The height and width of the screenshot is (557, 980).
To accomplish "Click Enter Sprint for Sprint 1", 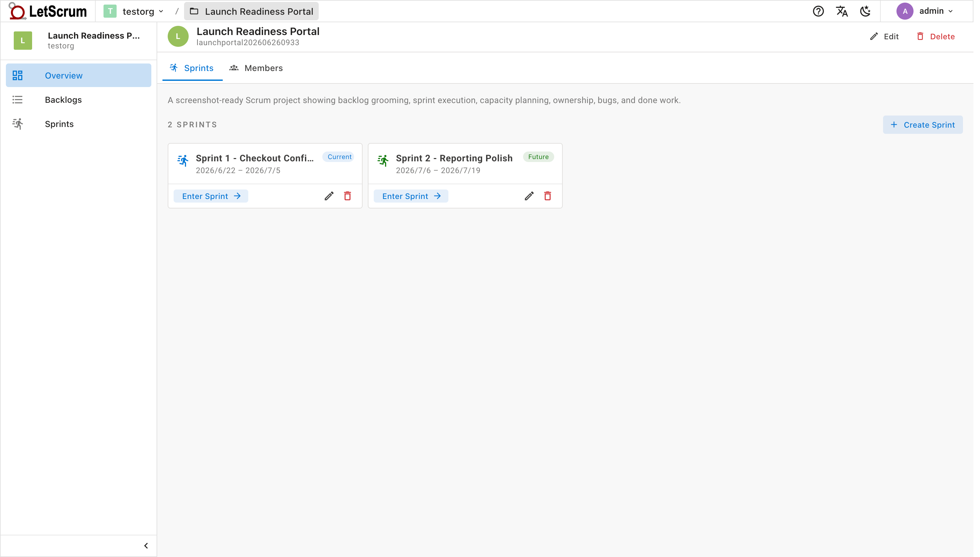I will coord(211,196).
